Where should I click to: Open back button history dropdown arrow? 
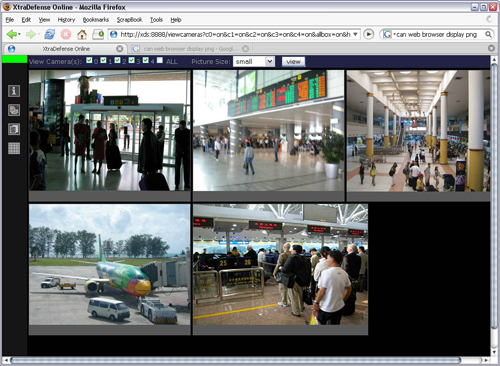[19, 34]
